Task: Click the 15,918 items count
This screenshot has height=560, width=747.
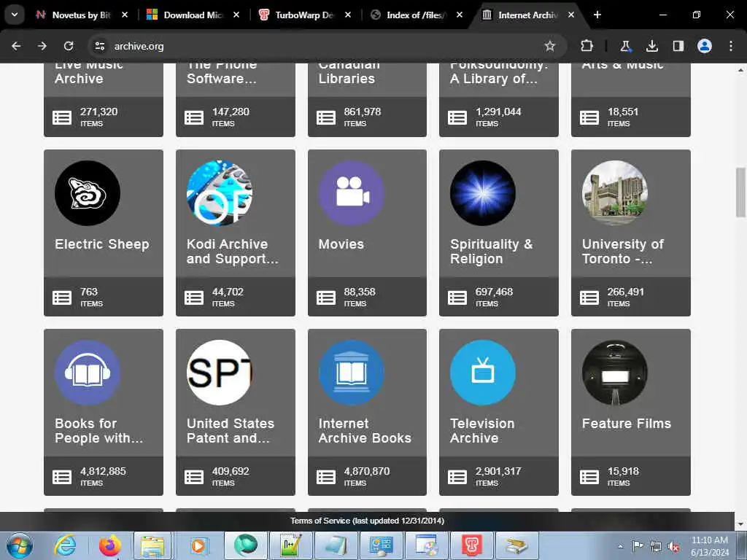Action: [x=623, y=476]
